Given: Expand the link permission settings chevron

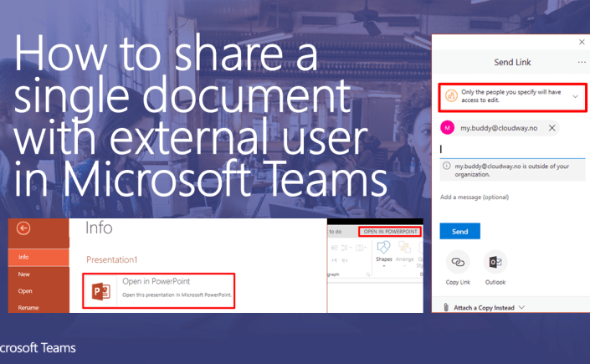Looking at the screenshot, I should (x=575, y=97).
